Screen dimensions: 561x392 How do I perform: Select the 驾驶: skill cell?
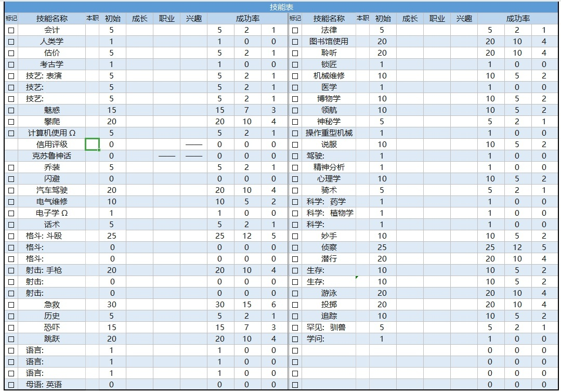tap(329, 156)
